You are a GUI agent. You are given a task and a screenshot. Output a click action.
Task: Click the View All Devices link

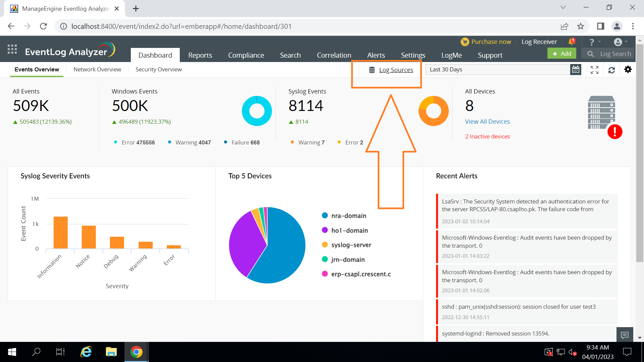click(487, 122)
